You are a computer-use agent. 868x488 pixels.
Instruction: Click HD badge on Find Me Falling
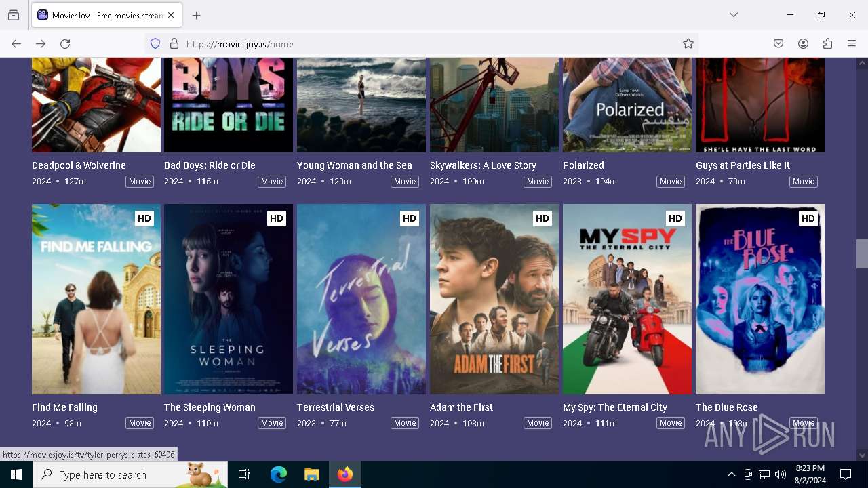pyautogui.click(x=144, y=218)
